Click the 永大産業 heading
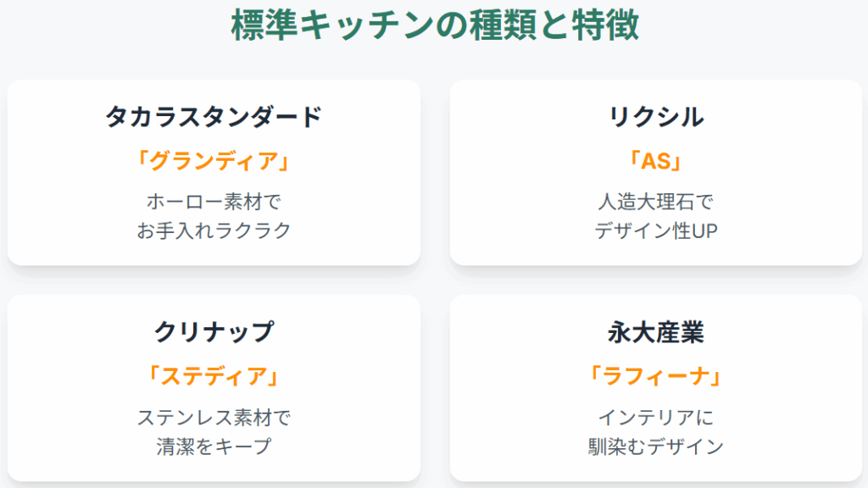 [x=656, y=332]
